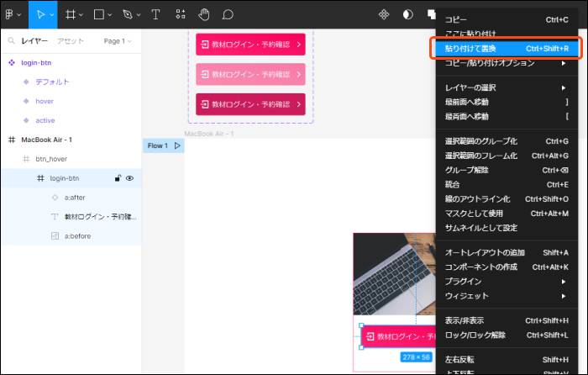Hide the login-btn layer with eye icon
Viewport: 588px width, 375px height.
(130, 178)
